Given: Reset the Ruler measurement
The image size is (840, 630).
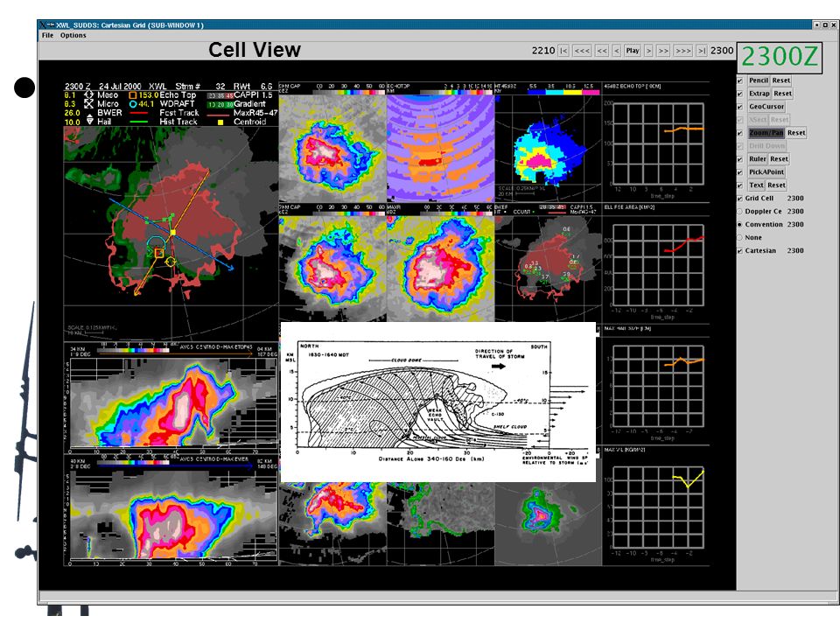Looking at the screenshot, I should pyautogui.click(x=779, y=159).
